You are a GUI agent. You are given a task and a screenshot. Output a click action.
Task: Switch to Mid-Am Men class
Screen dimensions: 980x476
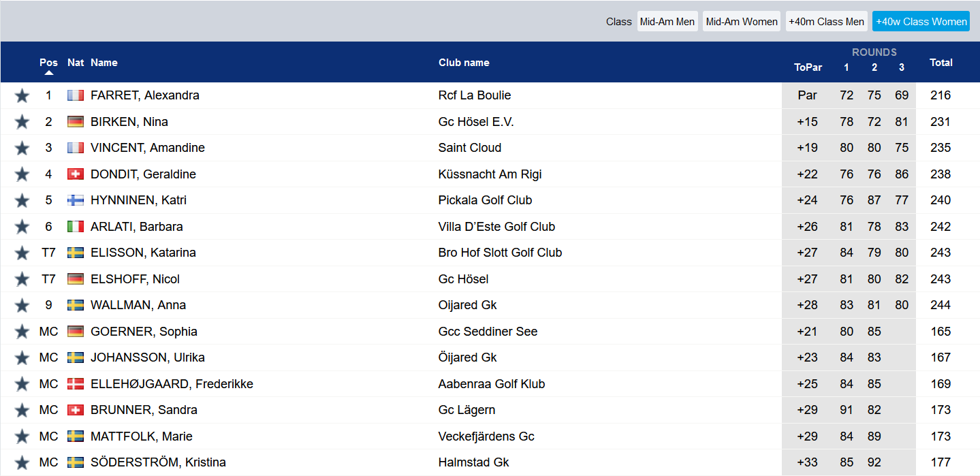(667, 22)
